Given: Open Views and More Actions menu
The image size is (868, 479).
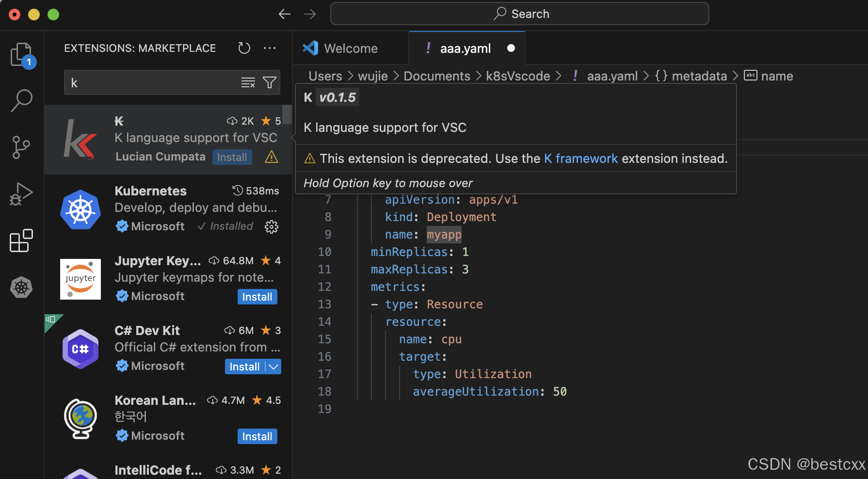Looking at the screenshot, I should tap(270, 48).
